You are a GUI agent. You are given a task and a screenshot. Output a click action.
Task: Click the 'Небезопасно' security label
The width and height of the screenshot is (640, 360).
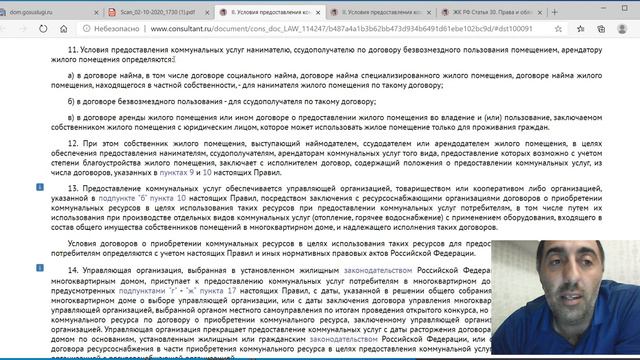coord(117,29)
